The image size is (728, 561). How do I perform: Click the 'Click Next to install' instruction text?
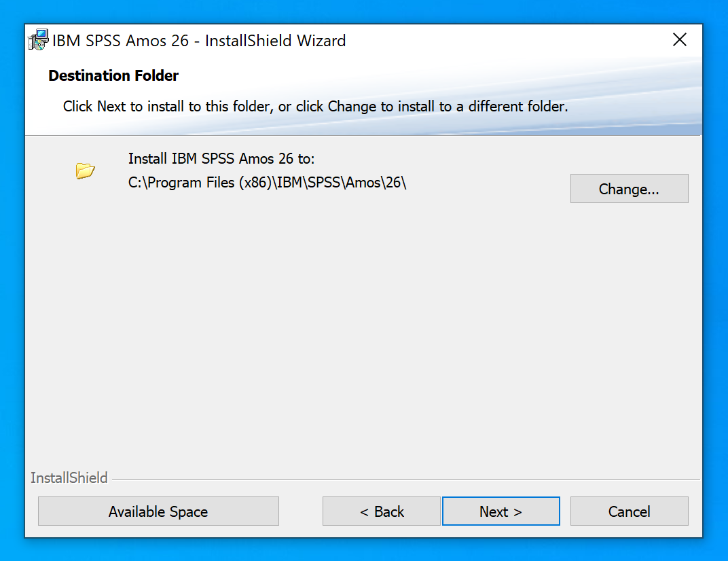315,107
